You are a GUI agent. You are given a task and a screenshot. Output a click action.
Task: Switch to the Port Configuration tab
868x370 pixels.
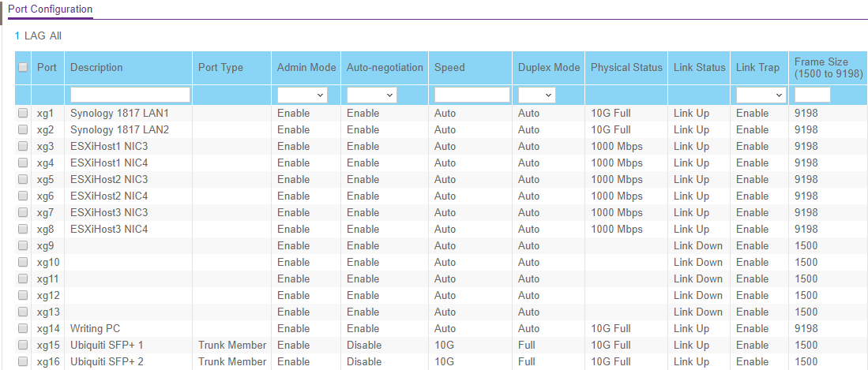(x=50, y=9)
